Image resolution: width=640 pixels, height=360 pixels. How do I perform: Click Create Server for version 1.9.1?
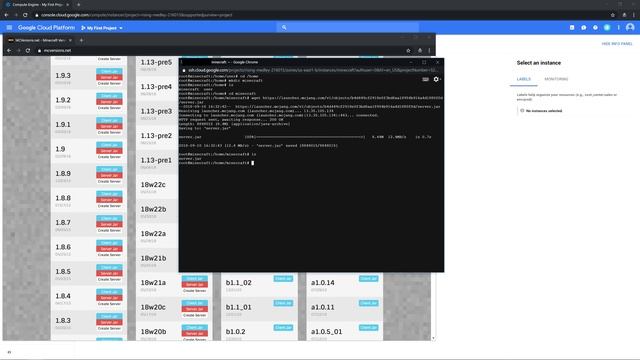[x=109, y=132]
